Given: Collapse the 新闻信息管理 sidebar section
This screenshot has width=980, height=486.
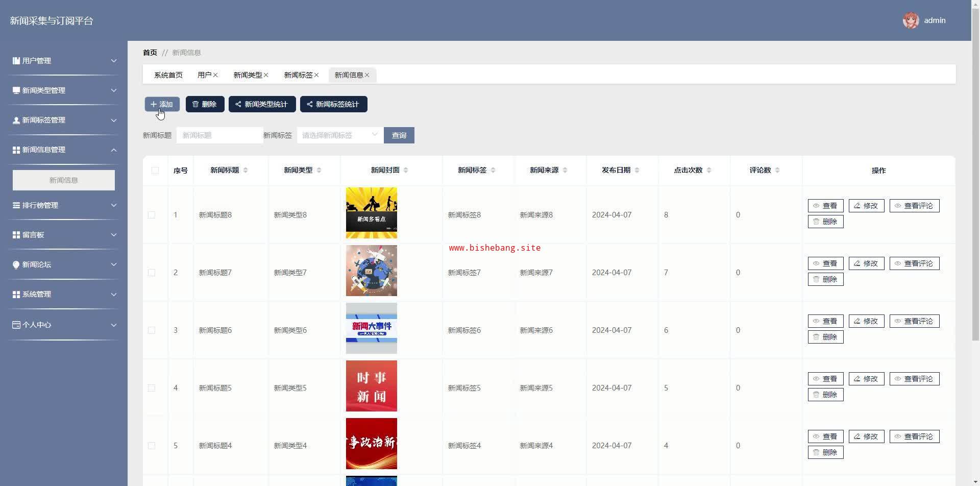Looking at the screenshot, I should click(x=64, y=150).
